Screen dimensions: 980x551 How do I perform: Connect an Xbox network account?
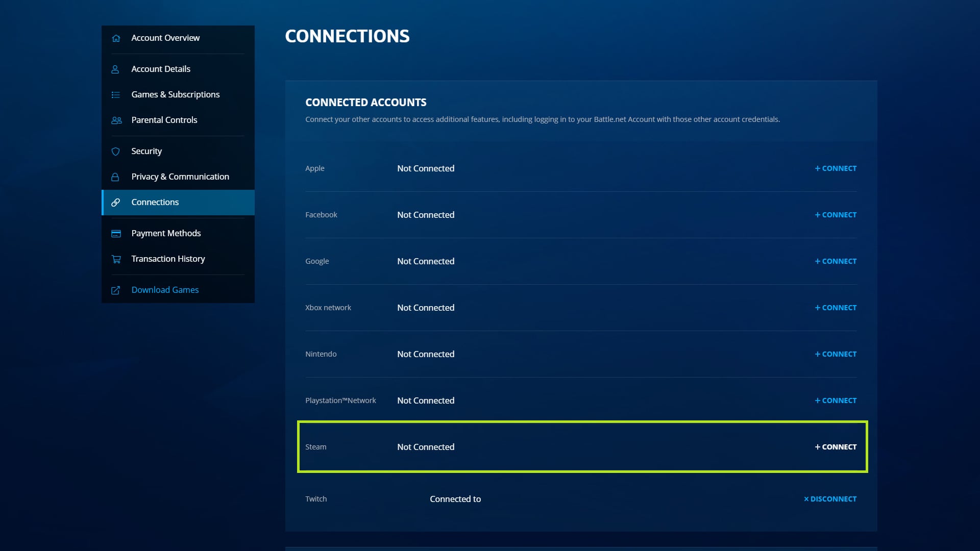coord(836,307)
